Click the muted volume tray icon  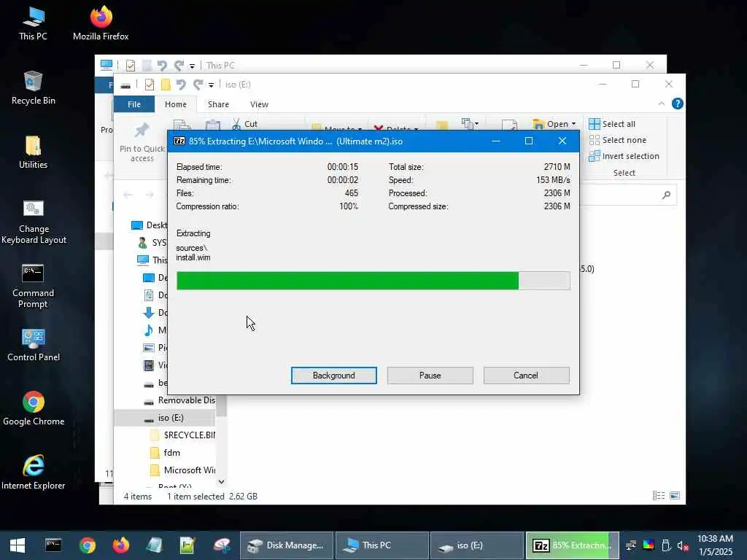pos(683,545)
